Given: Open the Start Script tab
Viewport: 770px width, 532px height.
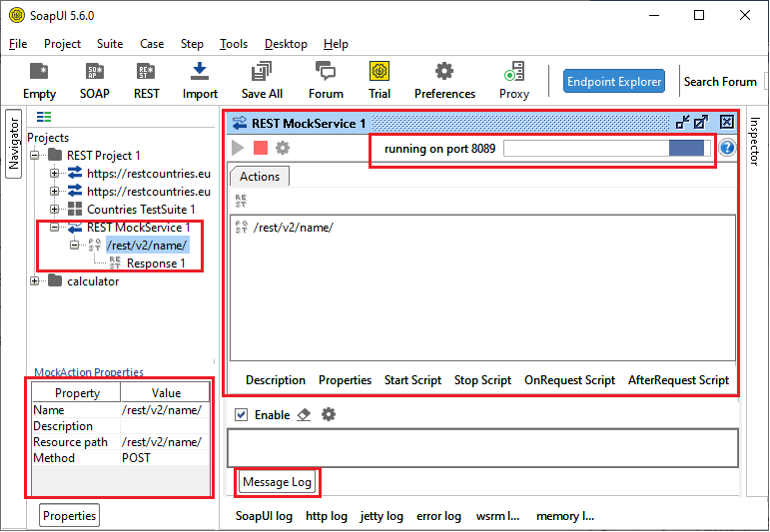Looking at the screenshot, I should [x=412, y=380].
